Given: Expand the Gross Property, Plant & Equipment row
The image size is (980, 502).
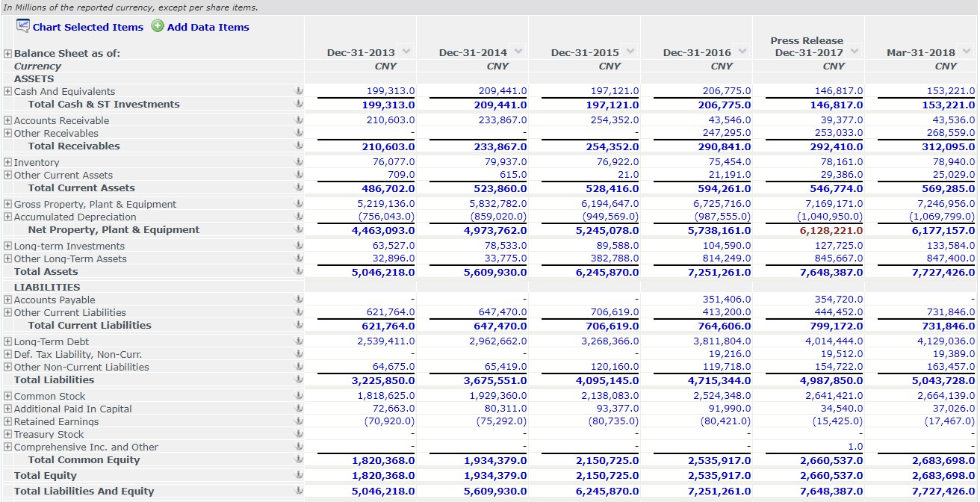Looking at the screenshot, I should pyautogui.click(x=8, y=204).
